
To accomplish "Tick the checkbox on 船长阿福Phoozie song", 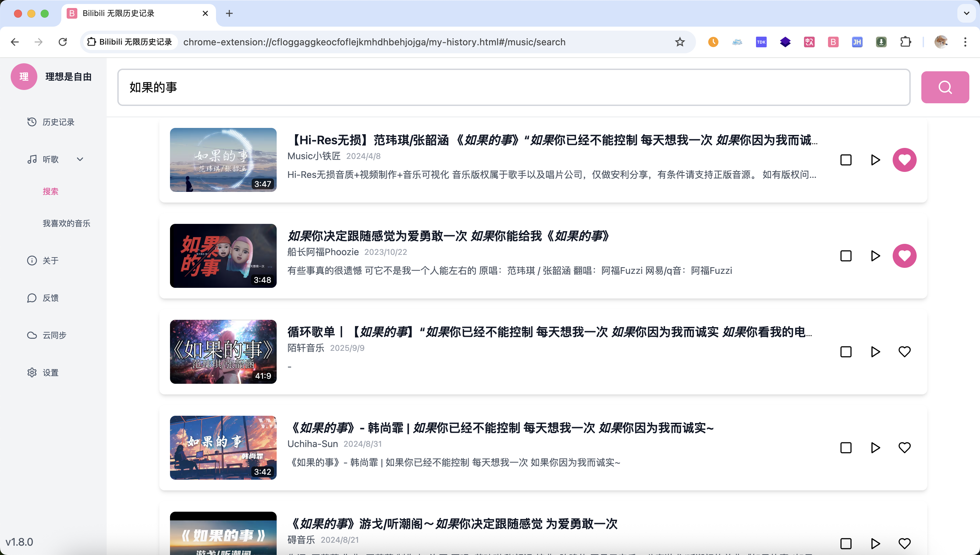I will pos(846,256).
